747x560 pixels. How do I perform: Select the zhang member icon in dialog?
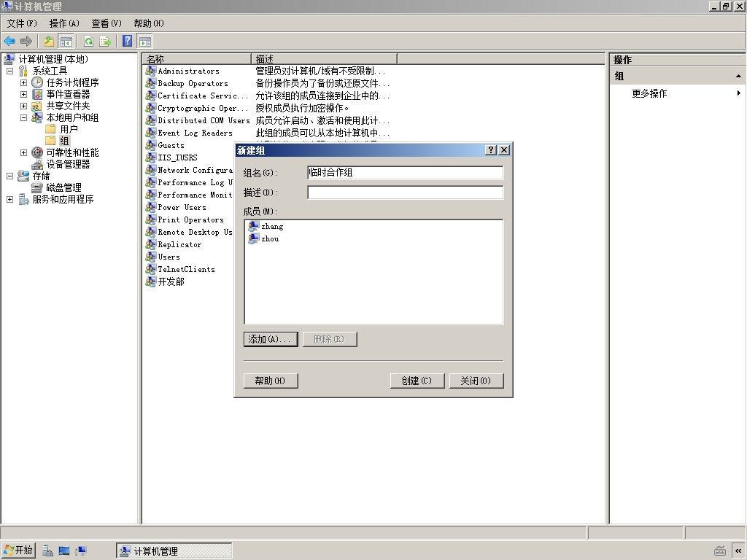coord(254,226)
